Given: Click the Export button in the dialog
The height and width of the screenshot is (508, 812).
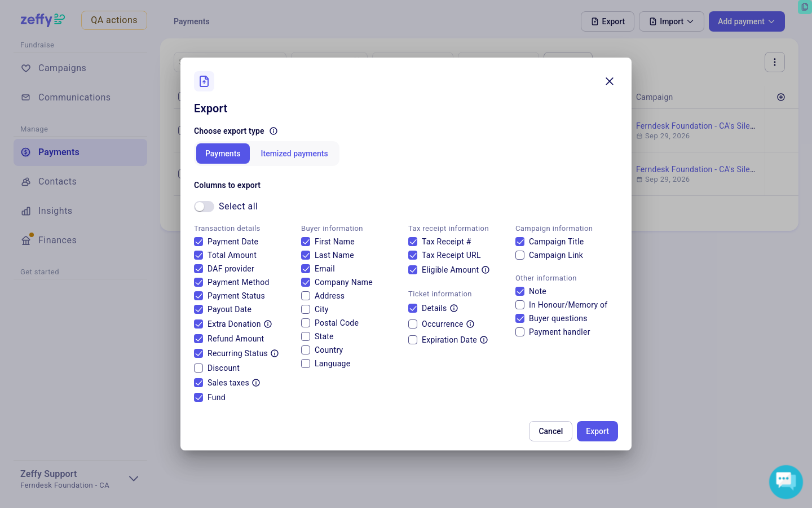Looking at the screenshot, I should tap(597, 431).
